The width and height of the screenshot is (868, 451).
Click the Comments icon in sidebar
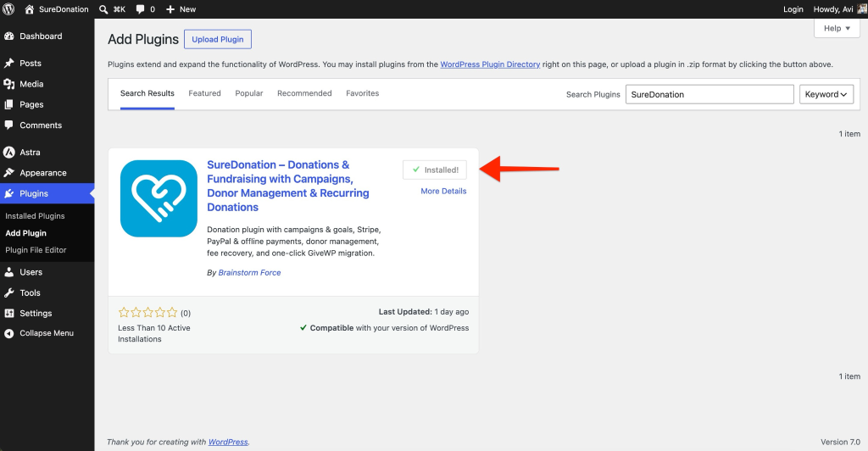[x=8, y=125]
